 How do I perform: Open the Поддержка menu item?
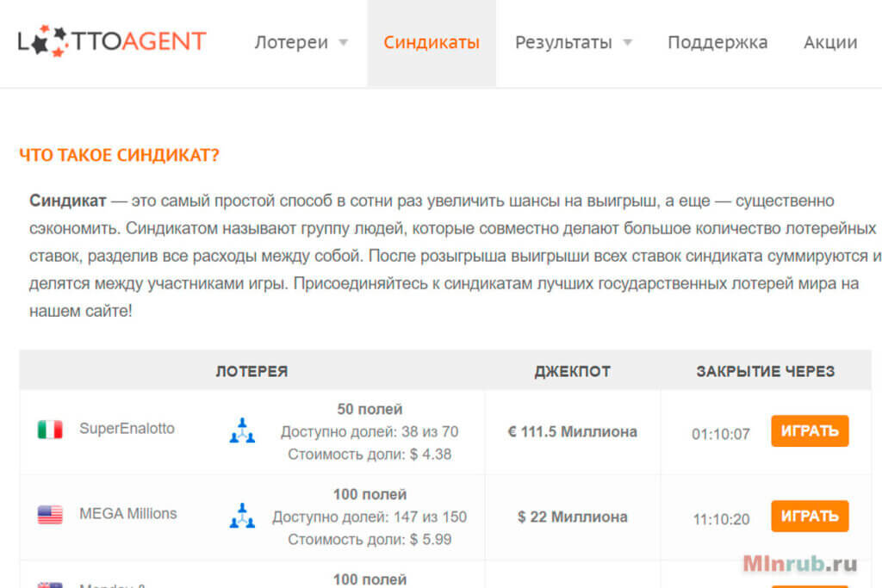coord(717,41)
